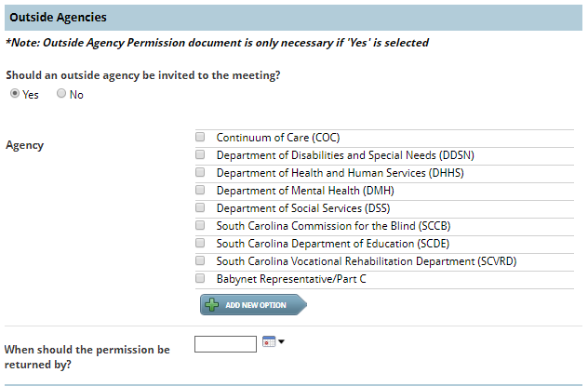The height and width of the screenshot is (386, 588).
Task: Click the calendar date picker icon
Action: pos(269,341)
